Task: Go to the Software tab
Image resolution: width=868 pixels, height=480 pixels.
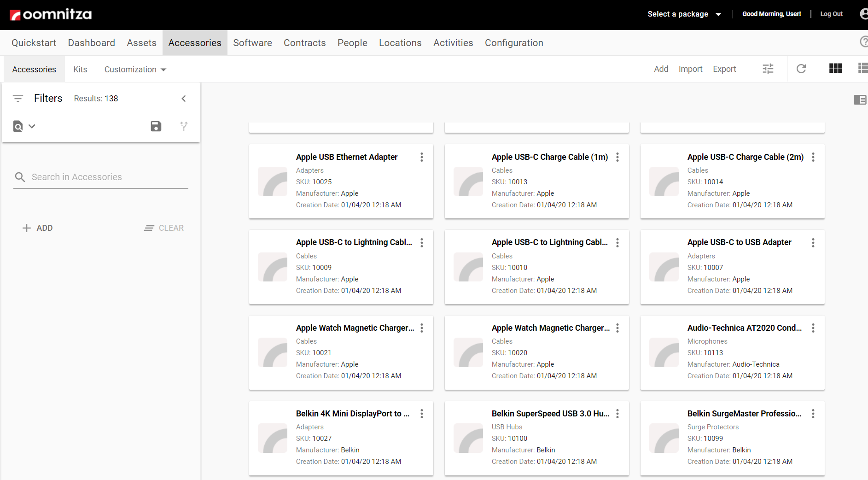Action: point(252,43)
